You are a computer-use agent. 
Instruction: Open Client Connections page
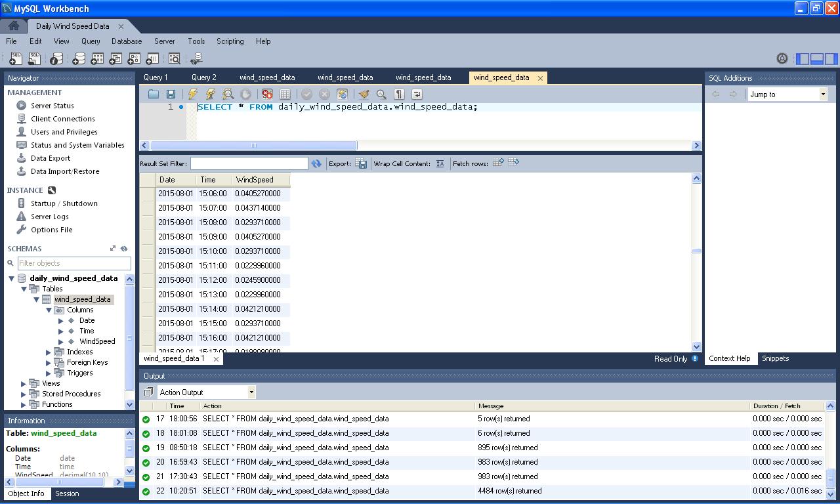coord(62,119)
